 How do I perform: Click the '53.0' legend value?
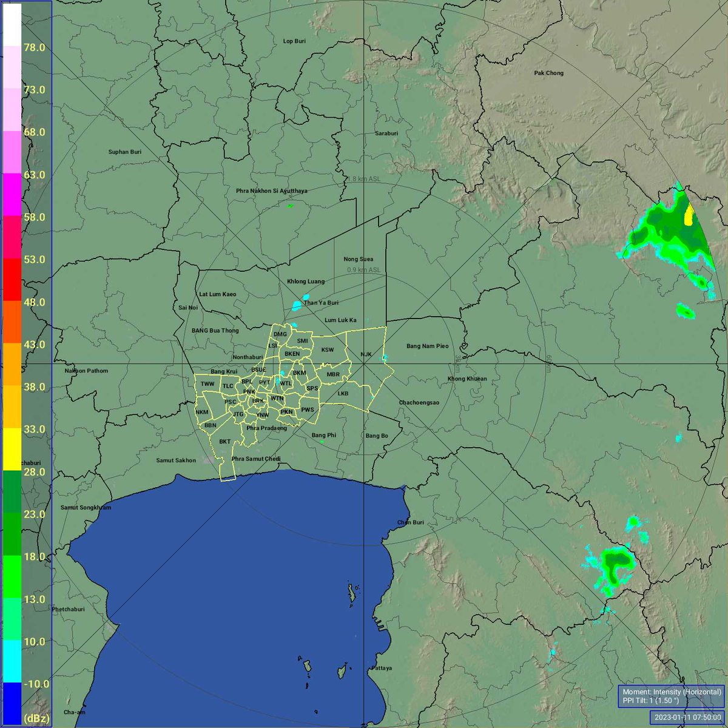[x=35, y=260]
